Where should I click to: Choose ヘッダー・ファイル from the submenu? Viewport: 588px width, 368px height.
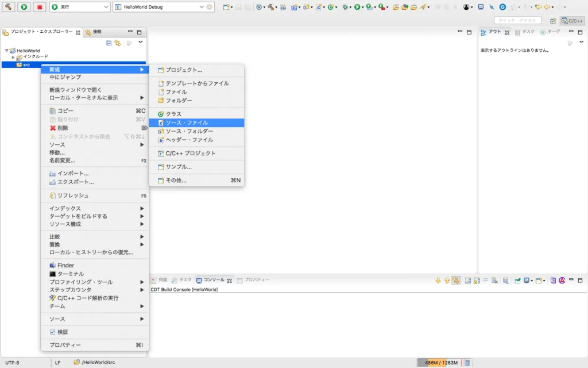click(196, 140)
